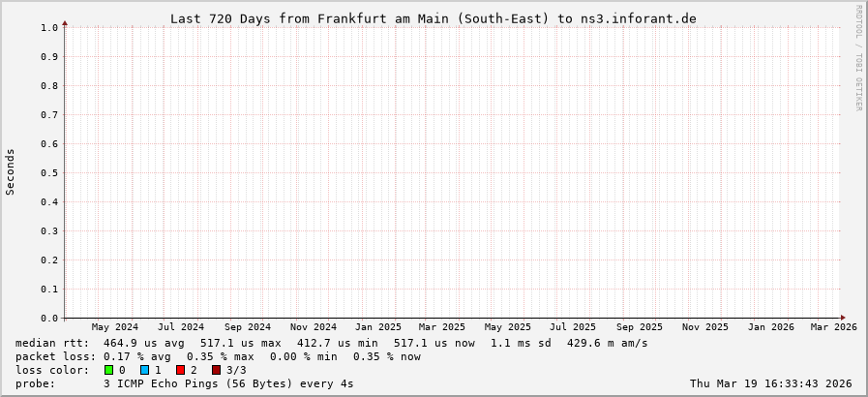Select the May 2024 x-axis label
This screenshot has height=397, width=868.
point(114,327)
